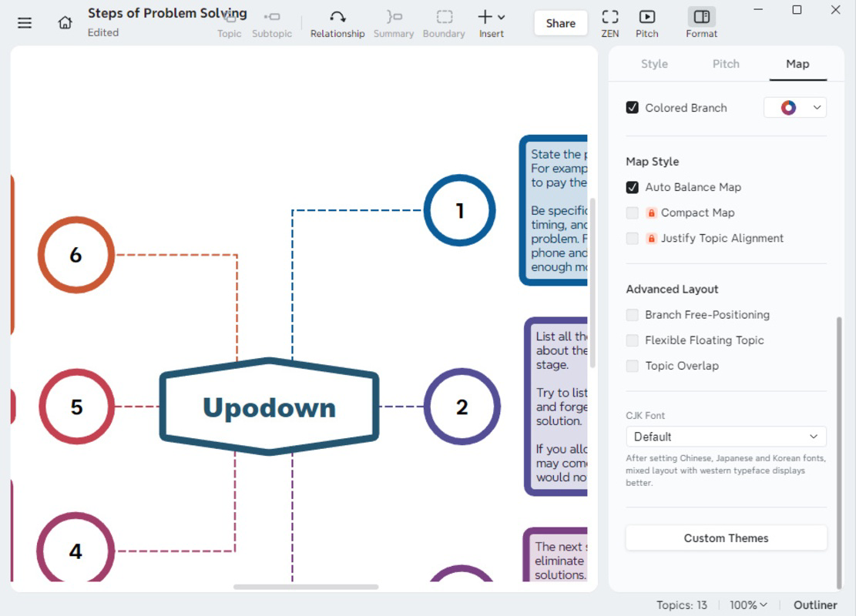Pick a branch color scheme
The width and height of the screenshot is (856, 616).
click(794, 107)
